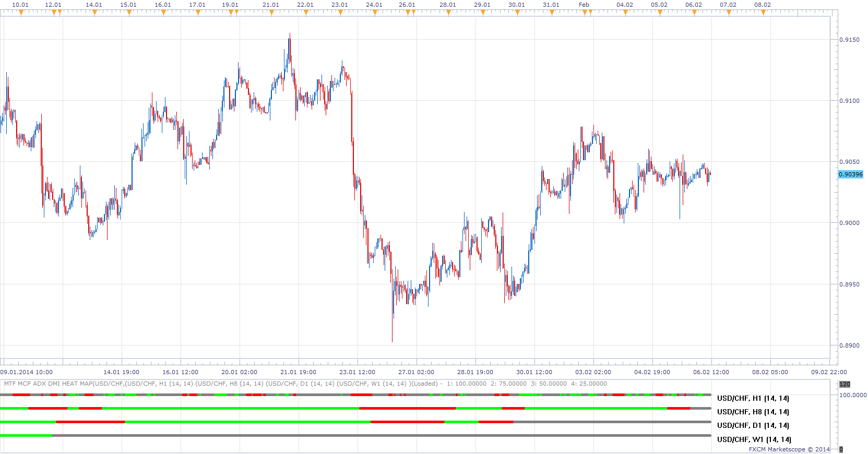Click the '19.01' top axis date label
The image size is (868, 454).
(x=230, y=5)
